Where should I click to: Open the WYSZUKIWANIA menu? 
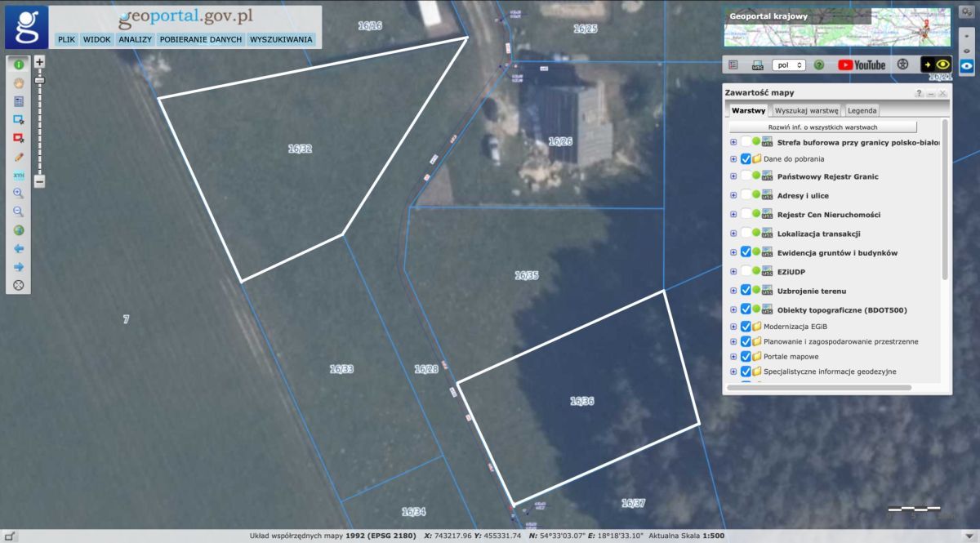point(281,39)
